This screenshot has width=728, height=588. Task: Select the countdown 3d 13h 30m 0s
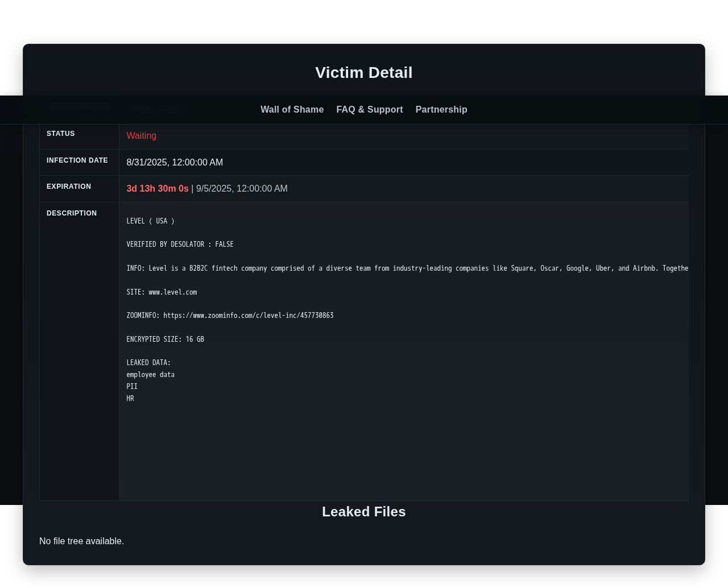[x=158, y=189]
